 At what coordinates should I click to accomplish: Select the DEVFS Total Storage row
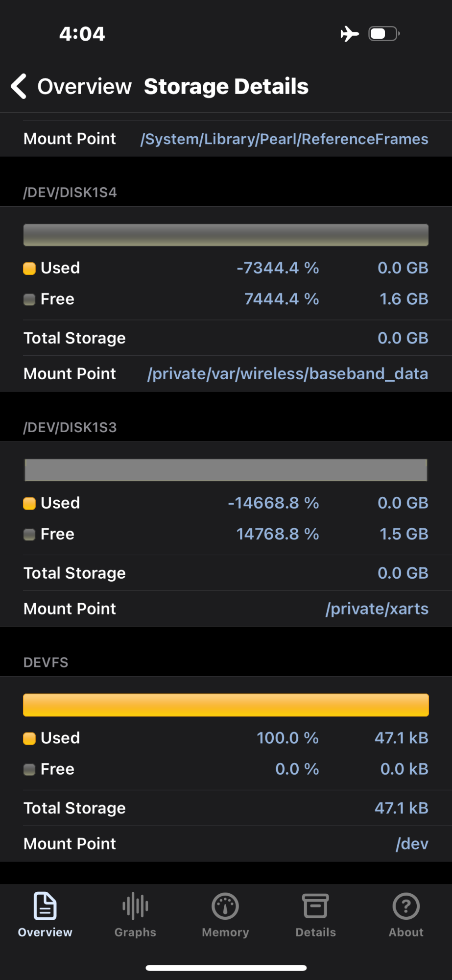[226, 808]
